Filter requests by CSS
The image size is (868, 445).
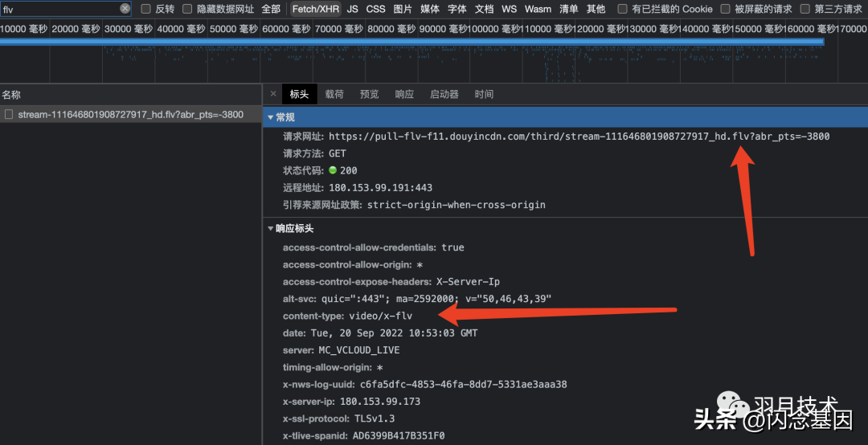coord(376,9)
